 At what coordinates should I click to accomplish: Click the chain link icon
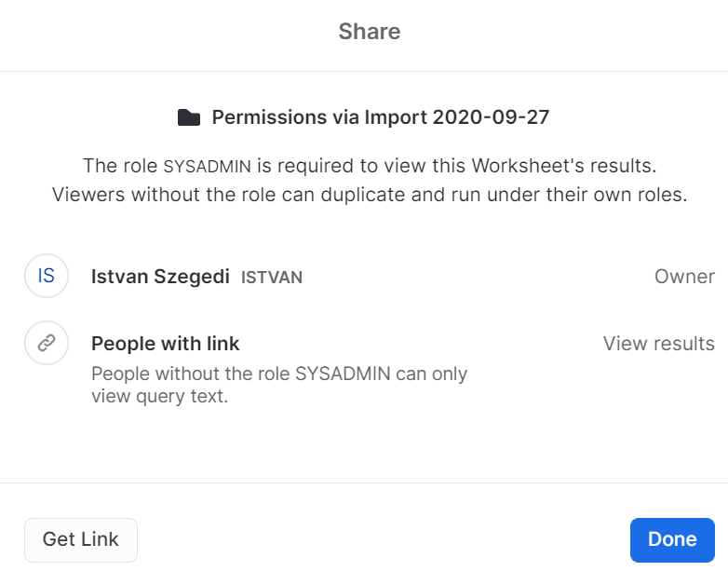pos(47,344)
